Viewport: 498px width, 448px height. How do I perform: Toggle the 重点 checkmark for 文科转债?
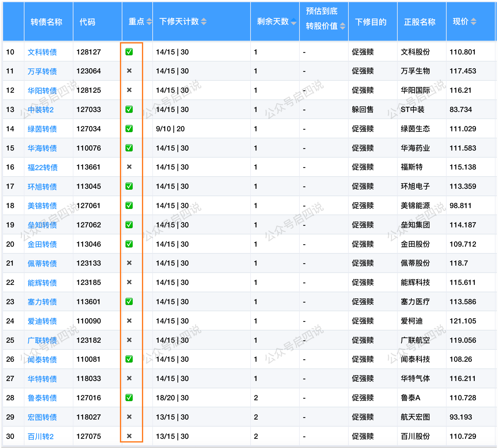[x=129, y=52]
